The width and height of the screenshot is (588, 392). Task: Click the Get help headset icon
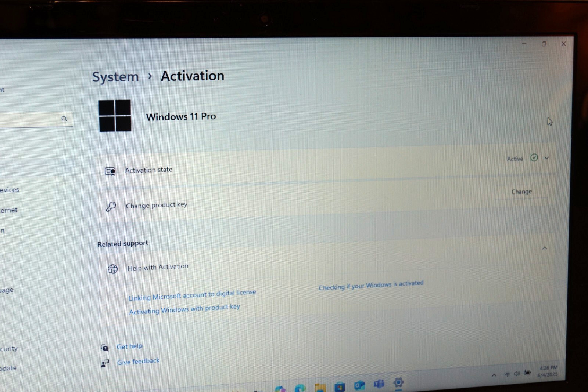104,347
